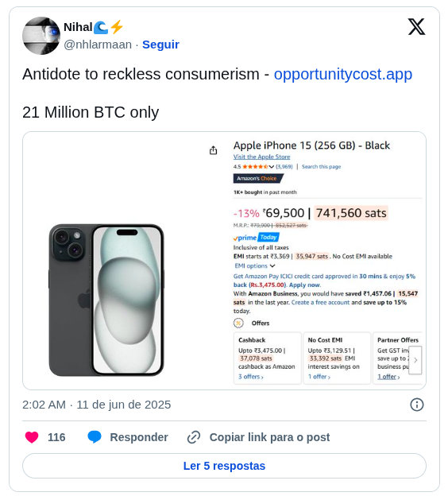Image resolution: width=448 pixels, height=496 pixels.
Task: Expand the star rating dropdown arrow
Action: point(272,167)
